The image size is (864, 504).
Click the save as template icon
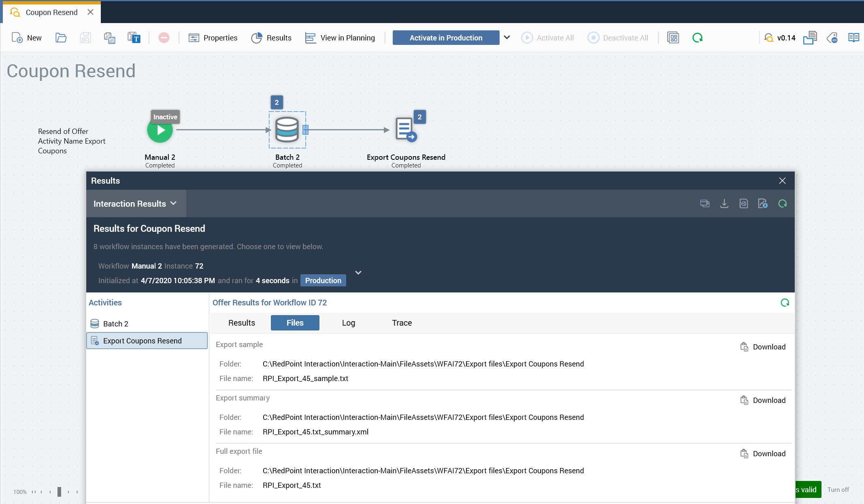(134, 38)
